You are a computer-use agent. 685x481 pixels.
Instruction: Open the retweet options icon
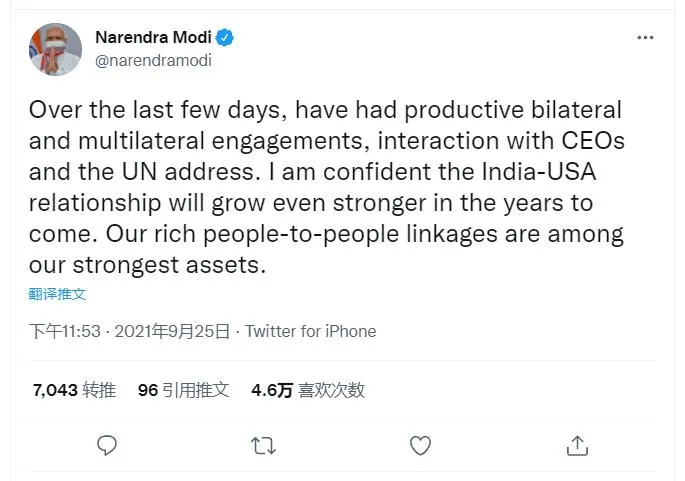click(x=263, y=445)
